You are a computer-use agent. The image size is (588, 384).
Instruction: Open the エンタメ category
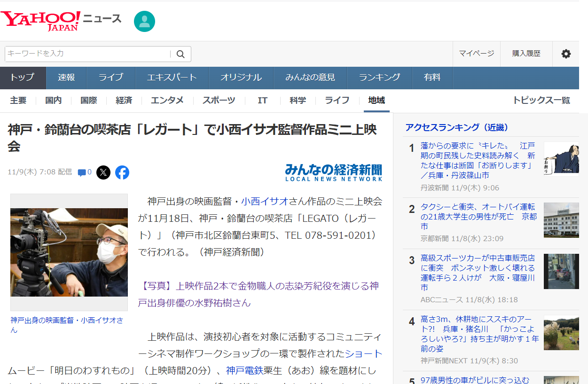(167, 101)
